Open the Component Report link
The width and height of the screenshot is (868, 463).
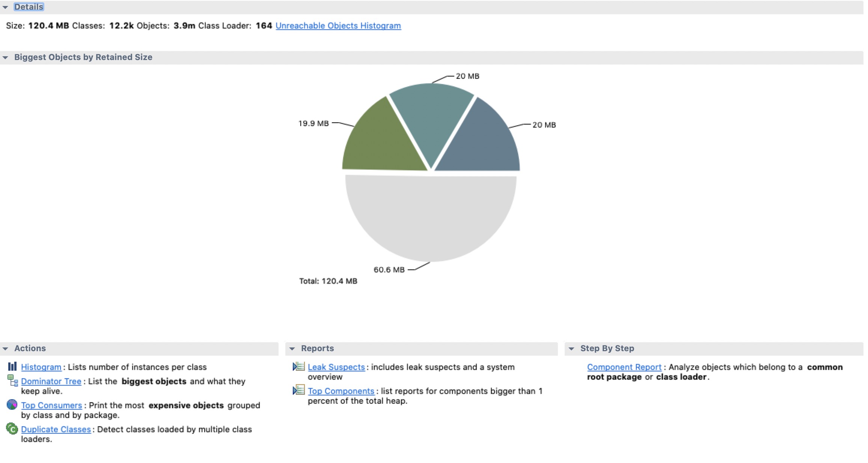coord(624,367)
